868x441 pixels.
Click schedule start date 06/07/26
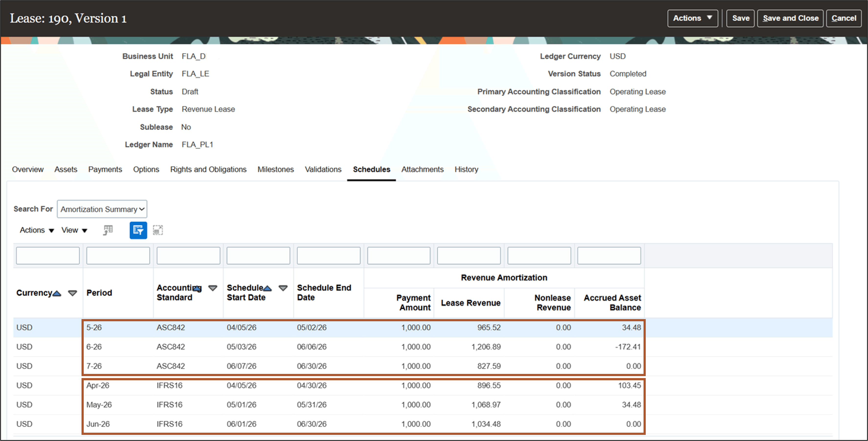pyautogui.click(x=241, y=366)
